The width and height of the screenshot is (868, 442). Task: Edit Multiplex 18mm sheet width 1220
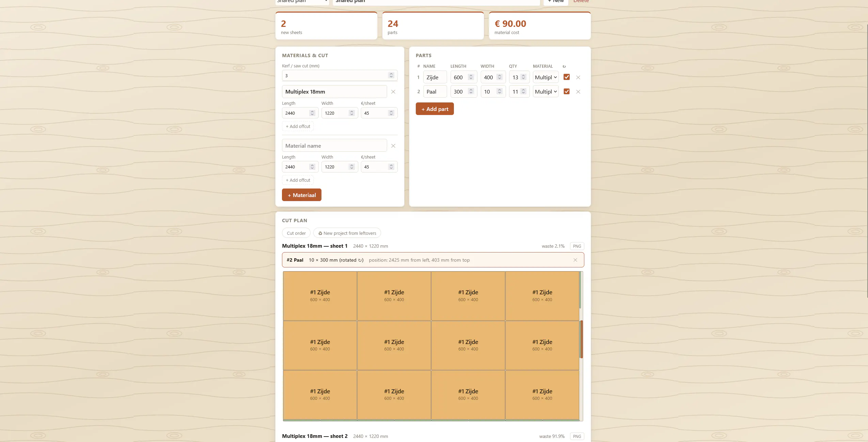[x=340, y=113]
